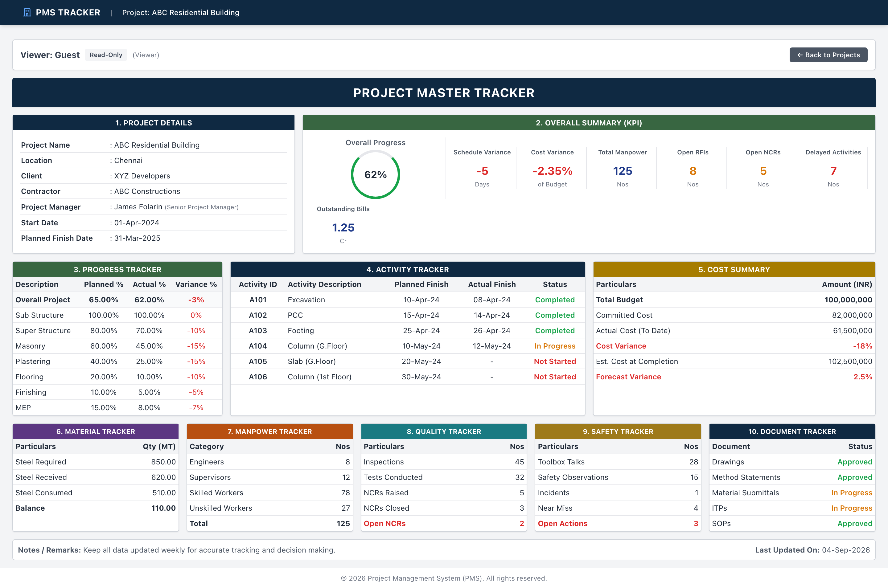
Task: Select the Schedule Variance -5 Days KPI
Action: pos(482,168)
